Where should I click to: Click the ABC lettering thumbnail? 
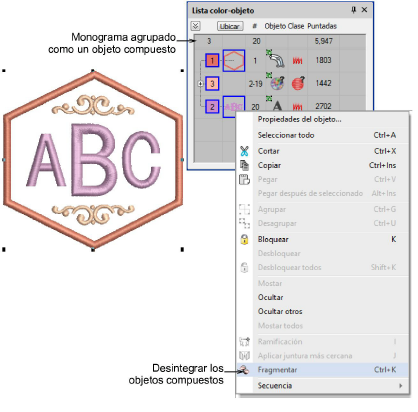tap(233, 107)
